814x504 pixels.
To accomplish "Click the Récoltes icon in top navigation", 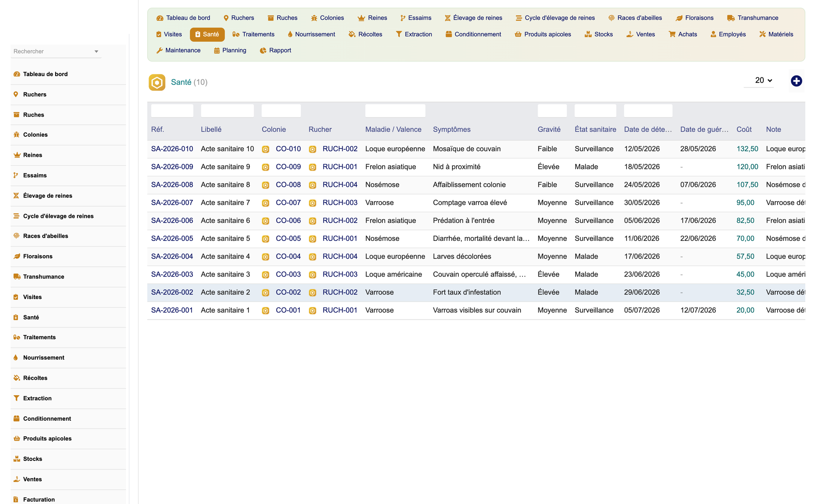I will point(352,34).
